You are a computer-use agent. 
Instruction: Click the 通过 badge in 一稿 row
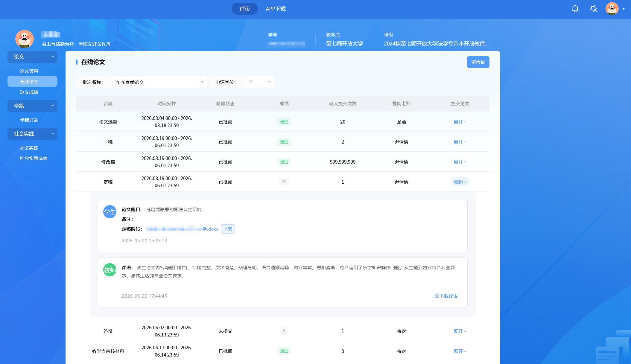(284, 142)
